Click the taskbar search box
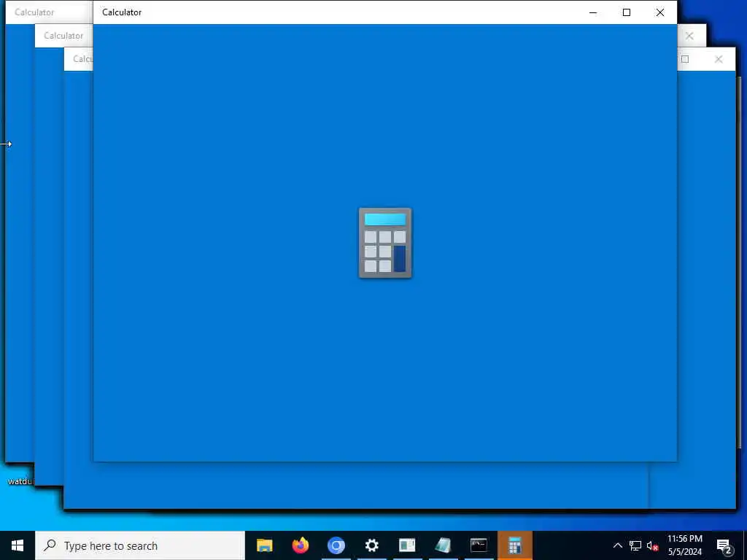 (x=140, y=545)
